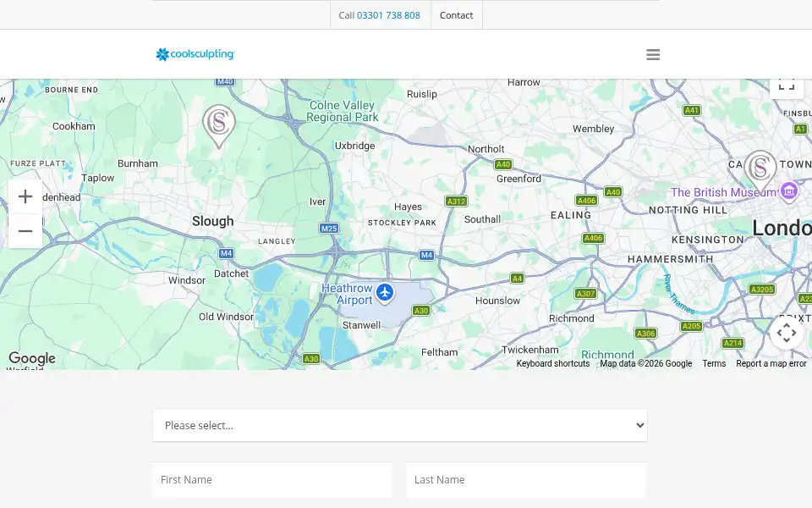Click the Heathrow Airport plane icon

point(384,293)
